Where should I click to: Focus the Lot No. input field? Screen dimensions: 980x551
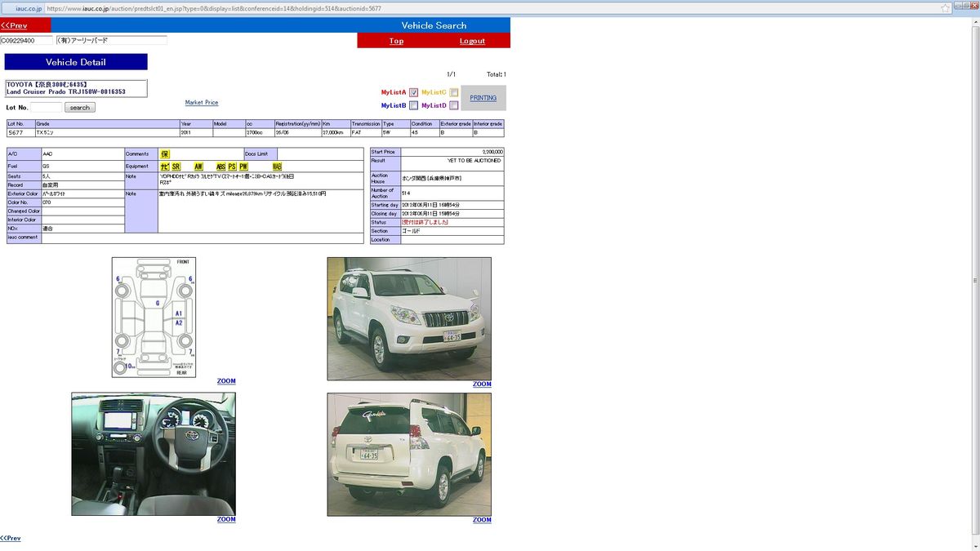coord(47,108)
